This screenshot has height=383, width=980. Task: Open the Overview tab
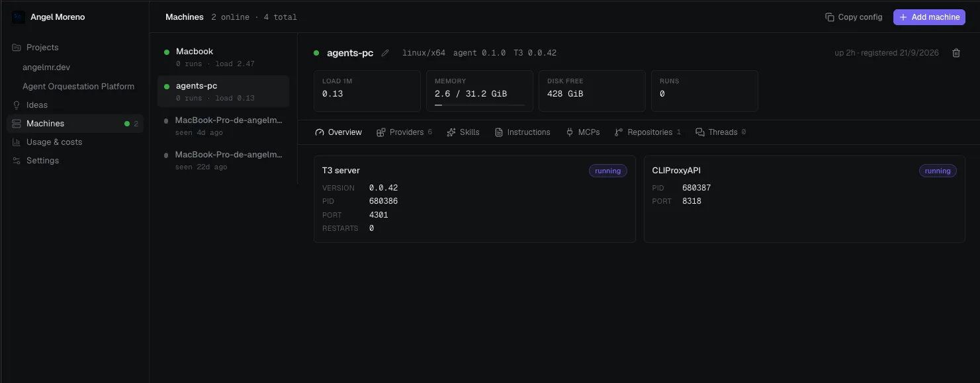(339, 132)
